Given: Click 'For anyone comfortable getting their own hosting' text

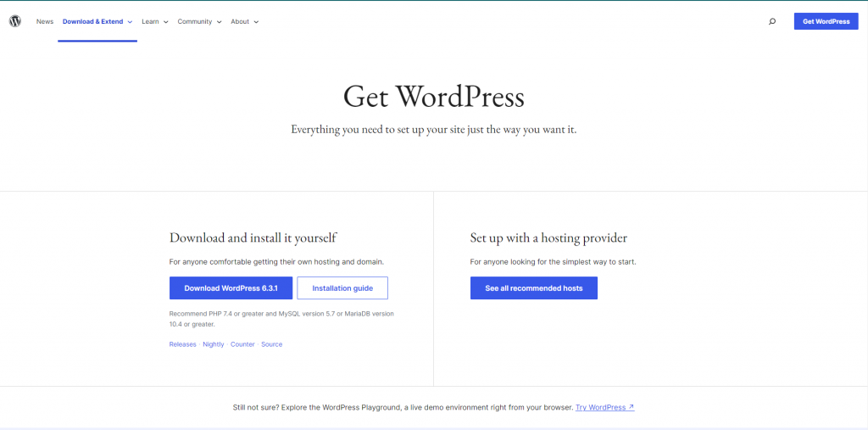Looking at the screenshot, I should 277,261.
